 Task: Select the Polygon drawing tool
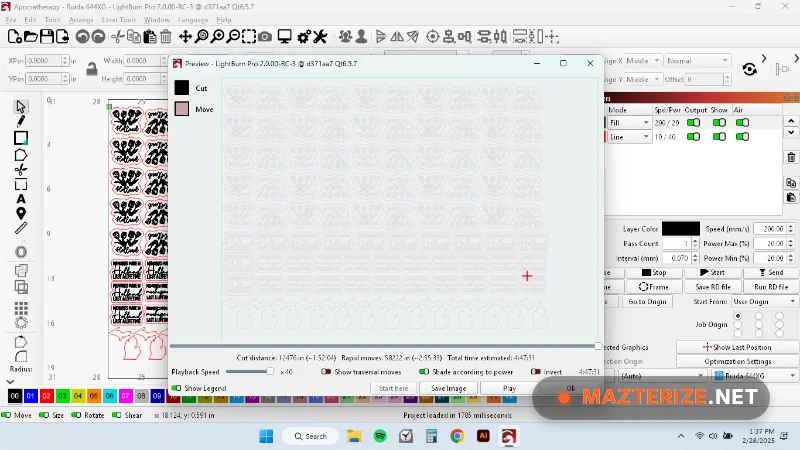[x=21, y=155]
